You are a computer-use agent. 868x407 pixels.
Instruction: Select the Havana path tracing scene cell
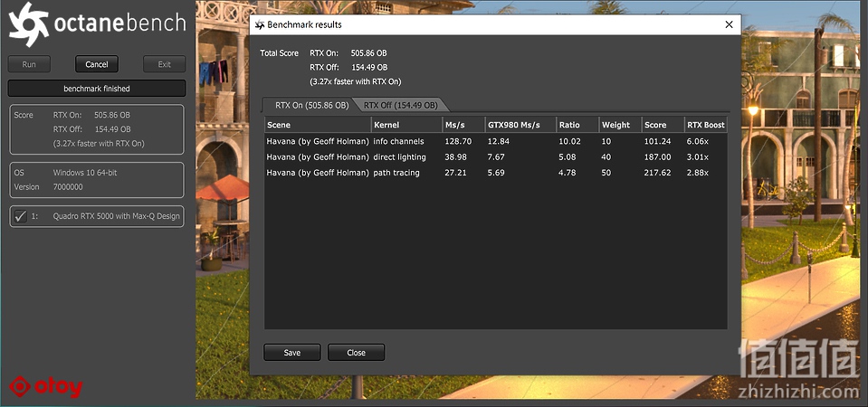click(x=318, y=173)
